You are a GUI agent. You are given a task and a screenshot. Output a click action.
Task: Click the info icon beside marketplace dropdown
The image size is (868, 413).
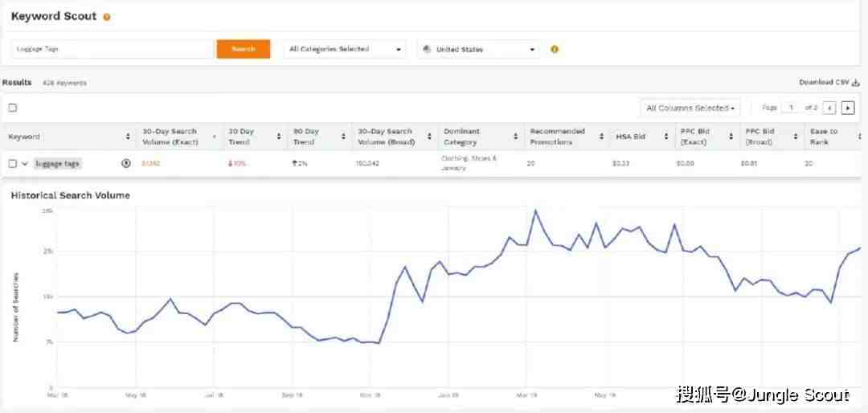[x=555, y=49]
